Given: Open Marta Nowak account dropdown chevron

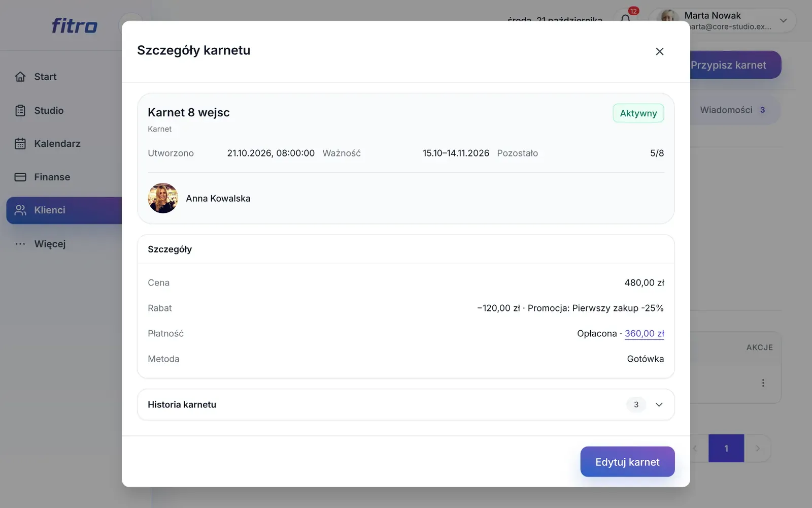Looking at the screenshot, I should coord(783,21).
